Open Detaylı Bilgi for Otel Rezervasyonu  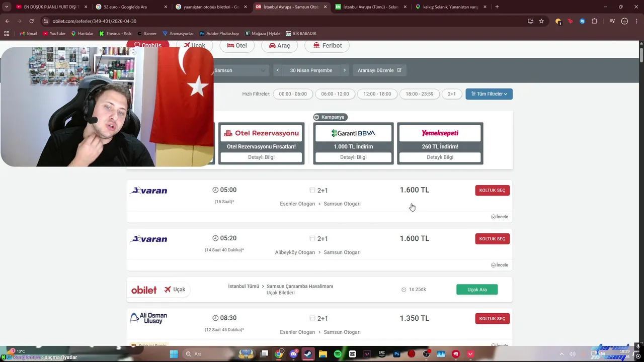261,157
